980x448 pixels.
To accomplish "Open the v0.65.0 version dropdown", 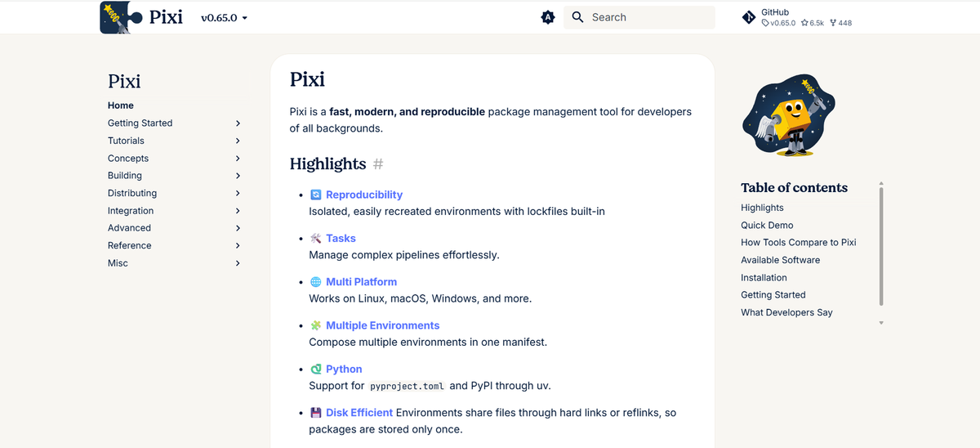I will click(x=224, y=17).
